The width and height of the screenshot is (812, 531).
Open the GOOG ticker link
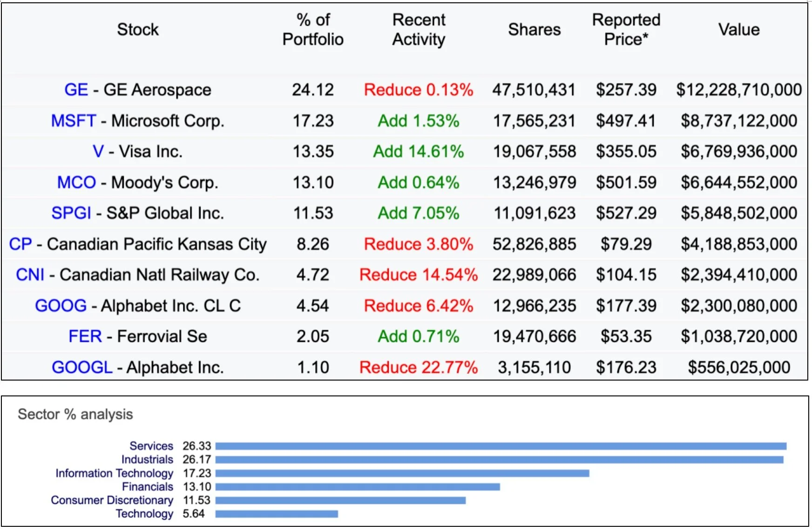coord(61,306)
